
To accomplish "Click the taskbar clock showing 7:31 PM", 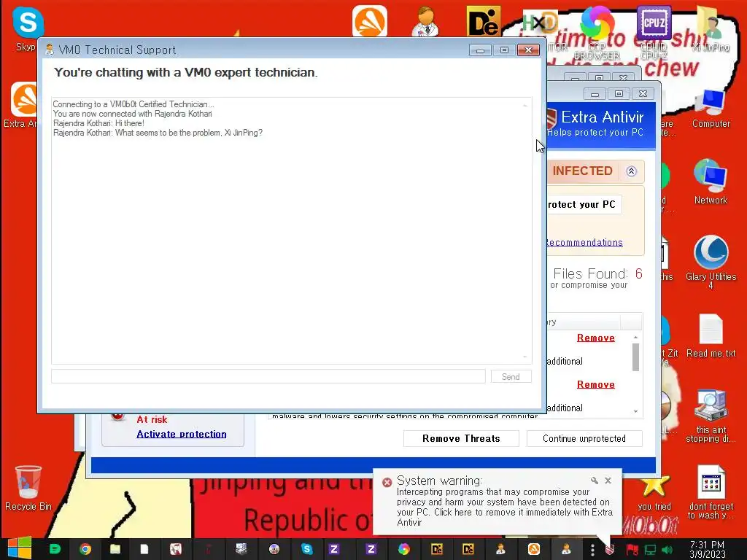I will (x=708, y=549).
